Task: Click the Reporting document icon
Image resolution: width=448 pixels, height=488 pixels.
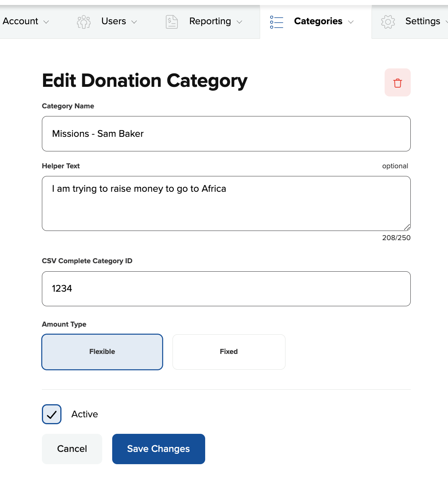Action: 172,22
